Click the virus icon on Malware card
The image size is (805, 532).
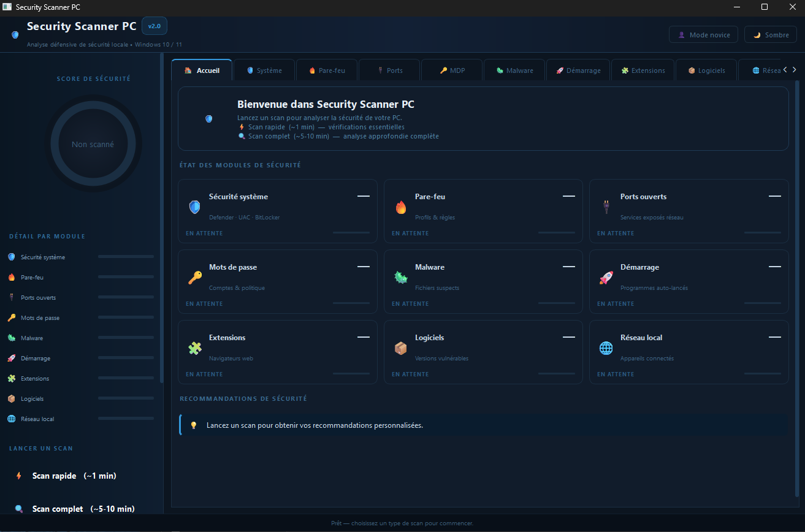click(400, 278)
